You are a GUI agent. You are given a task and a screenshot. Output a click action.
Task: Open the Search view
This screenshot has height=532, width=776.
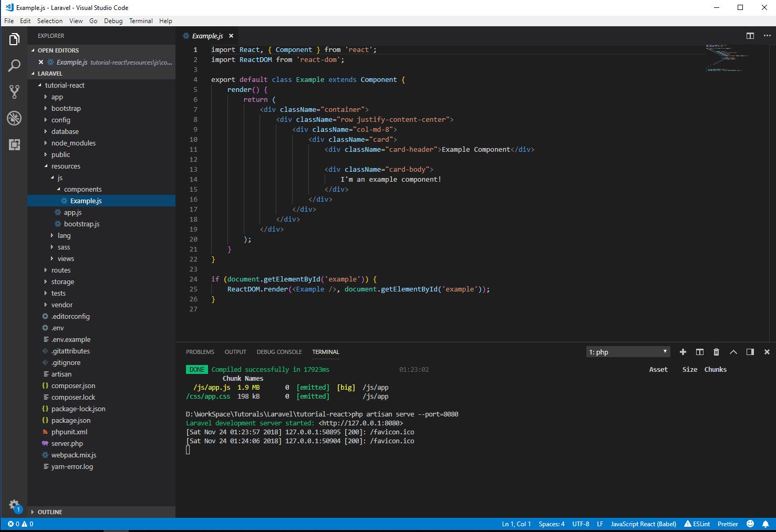coord(14,66)
